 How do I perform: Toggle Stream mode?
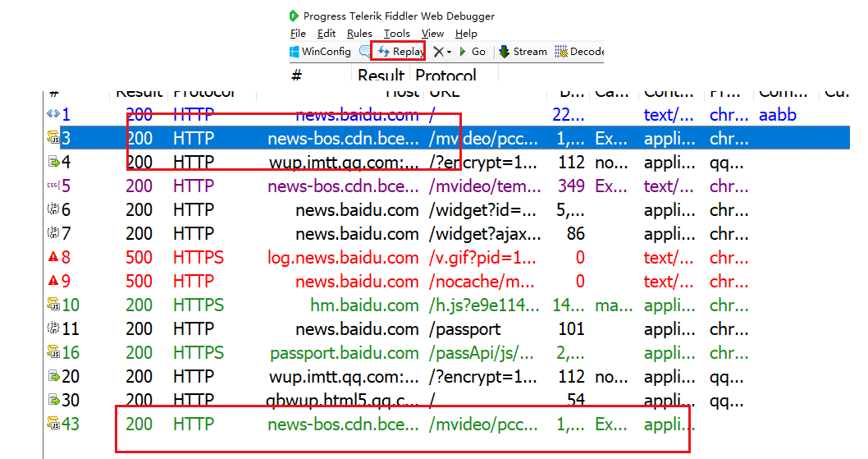click(523, 52)
